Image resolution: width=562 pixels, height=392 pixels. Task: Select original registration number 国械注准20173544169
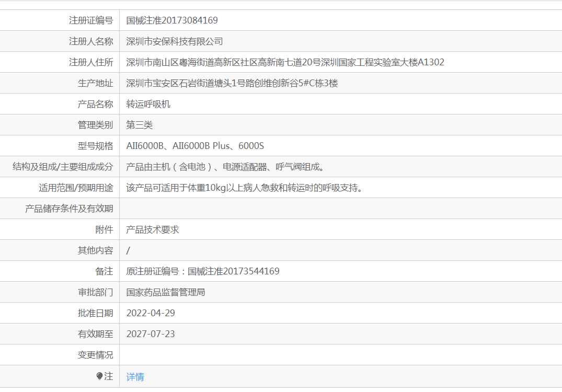pos(233,271)
